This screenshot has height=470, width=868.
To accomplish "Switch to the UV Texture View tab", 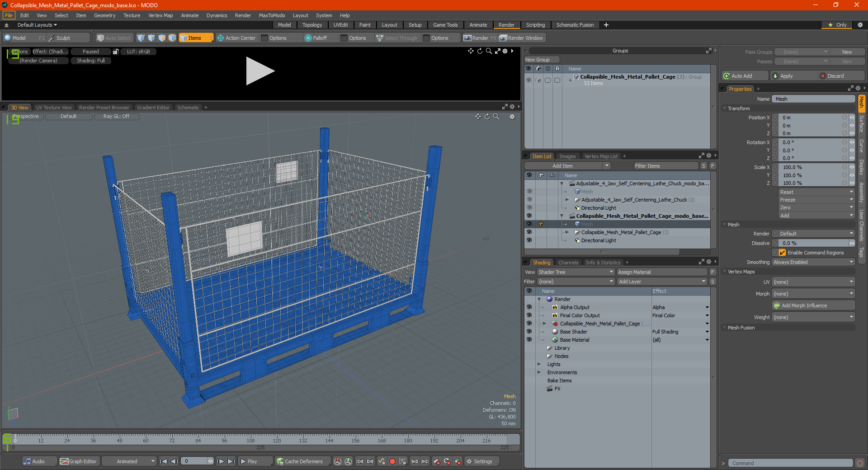I will pos(53,108).
